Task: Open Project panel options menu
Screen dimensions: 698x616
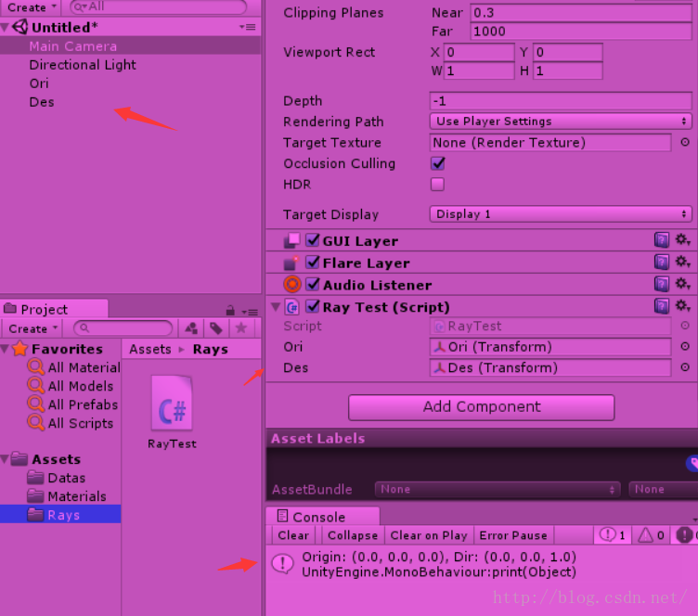Action: click(x=250, y=312)
